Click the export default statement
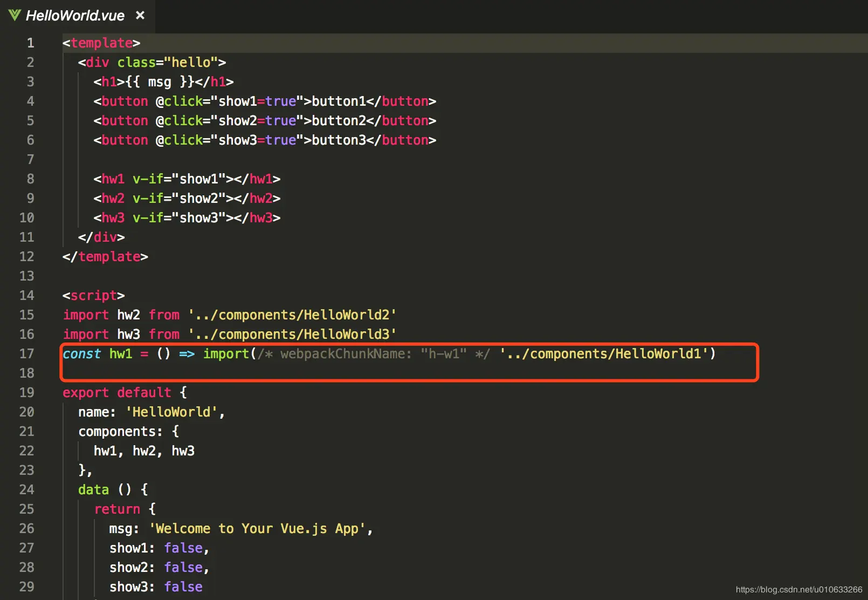 [x=117, y=393]
